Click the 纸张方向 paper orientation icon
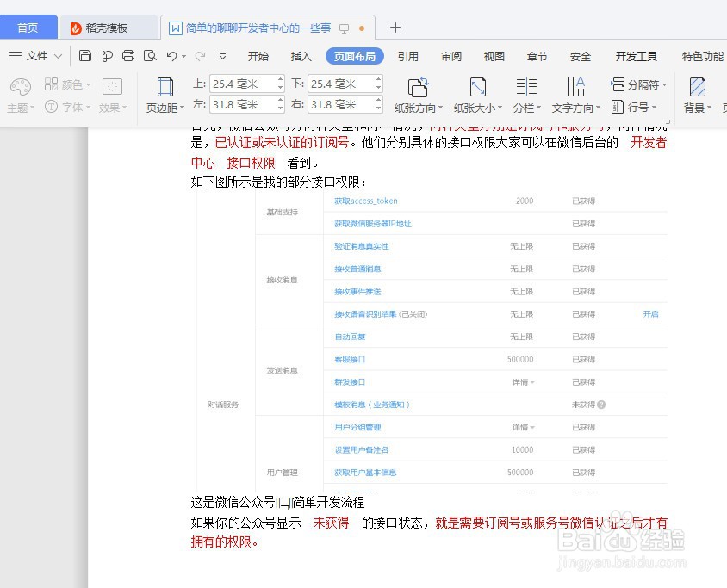This screenshot has width=727, height=588. pyautogui.click(x=419, y=89)
